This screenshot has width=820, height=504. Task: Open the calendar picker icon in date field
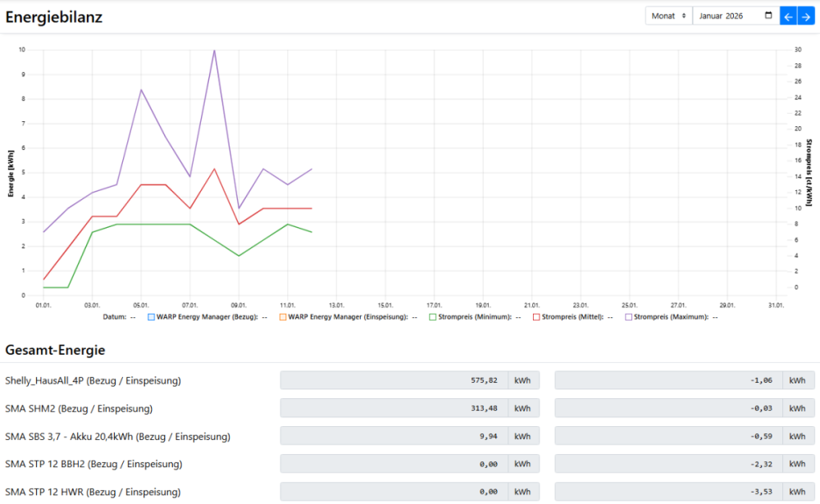[x=768, y=16]
